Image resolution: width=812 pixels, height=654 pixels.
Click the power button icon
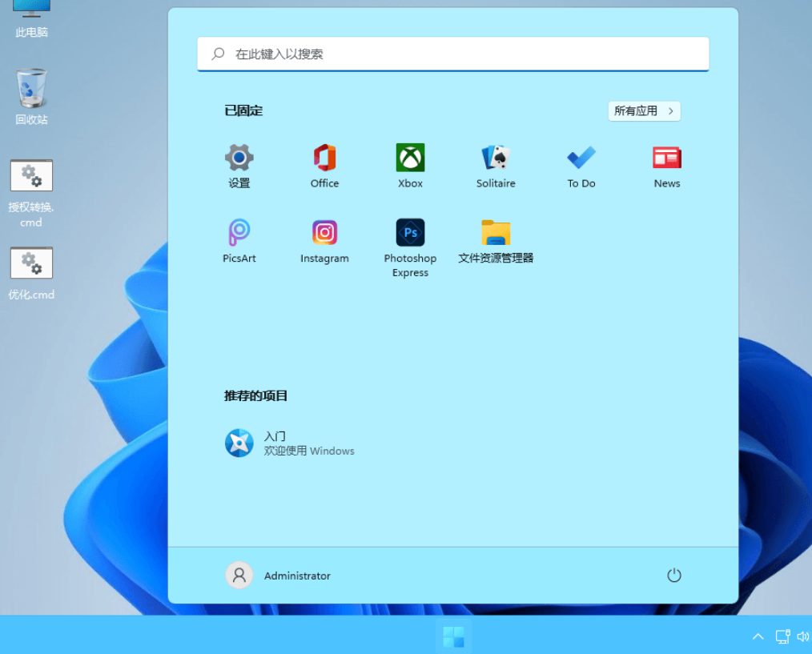click(673, 576)
